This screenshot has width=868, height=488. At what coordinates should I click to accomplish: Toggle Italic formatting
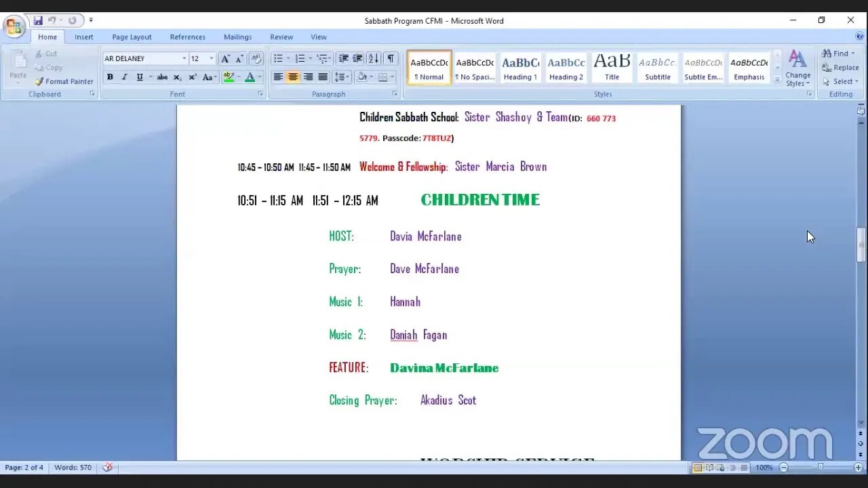click(124, 77)
